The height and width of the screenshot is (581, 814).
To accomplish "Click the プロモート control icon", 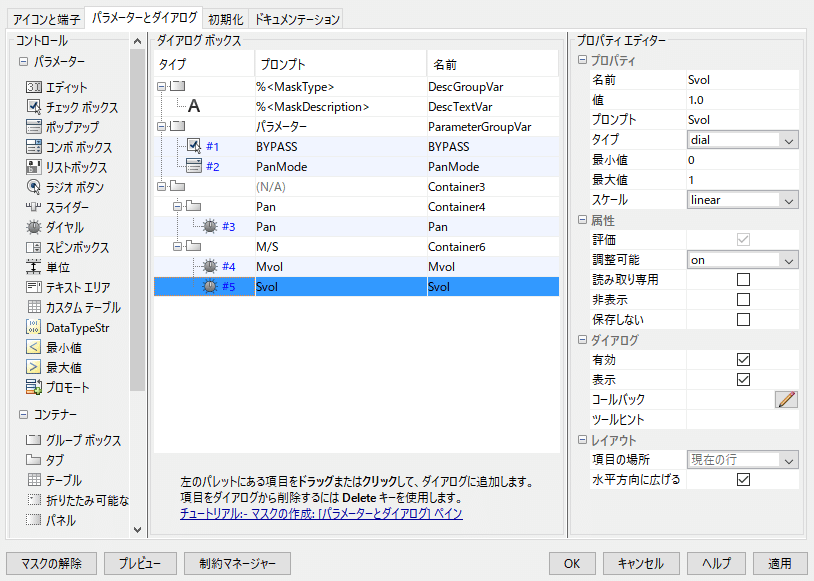I will point(34,387).
